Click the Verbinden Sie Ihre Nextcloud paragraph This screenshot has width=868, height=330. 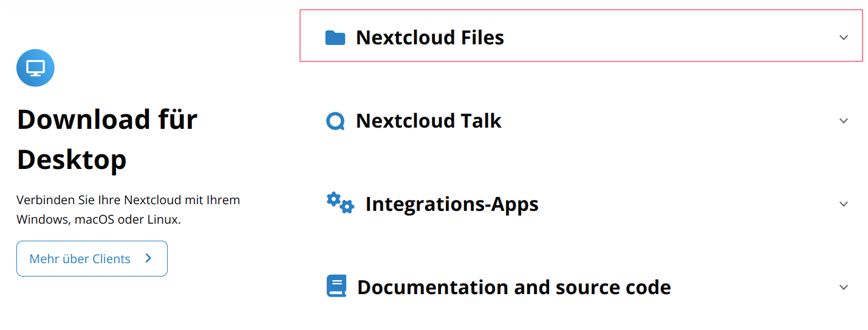[128, 210]
